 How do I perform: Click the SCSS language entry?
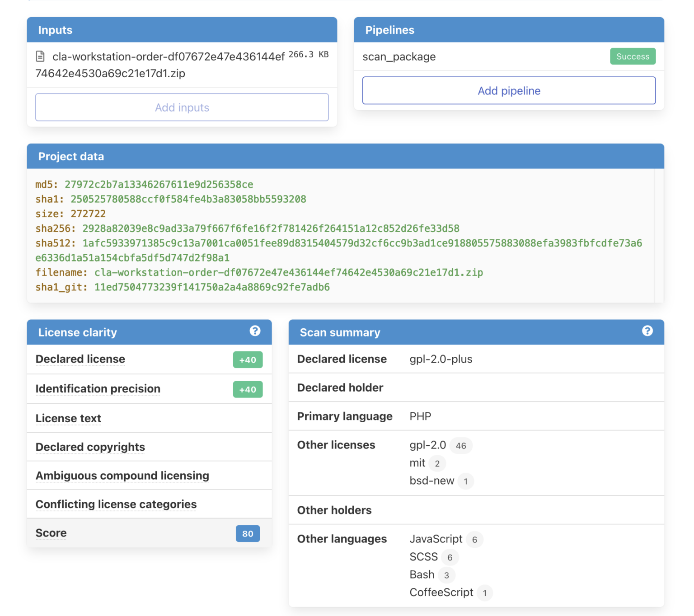tap(423, 557)
